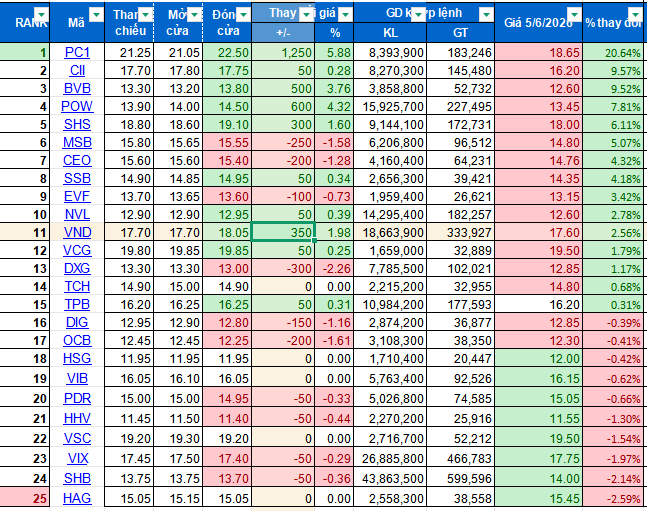The image size is (647, 511).
Task: Open the Giá 5/6/2026 filter dropdown
Action: 574,14
